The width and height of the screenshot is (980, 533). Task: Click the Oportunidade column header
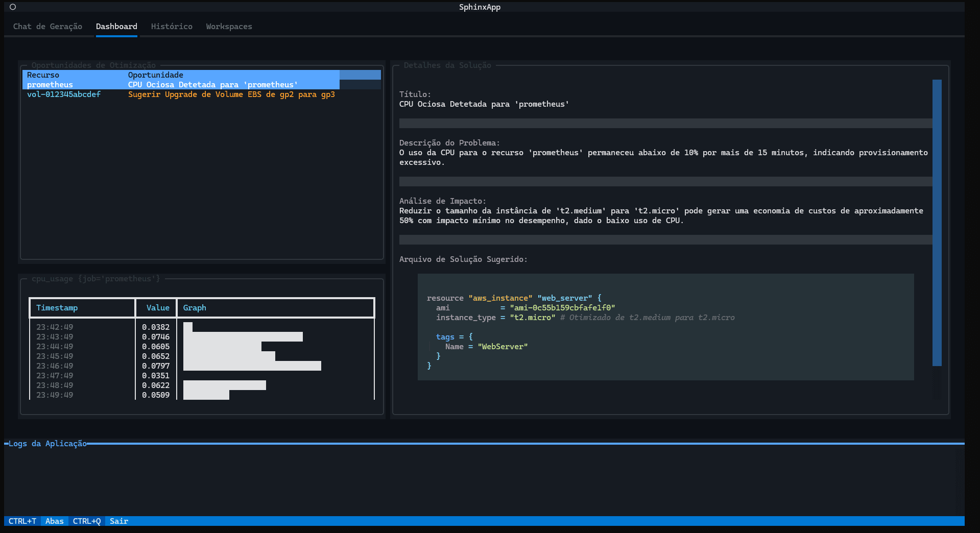tap(155, 75)
